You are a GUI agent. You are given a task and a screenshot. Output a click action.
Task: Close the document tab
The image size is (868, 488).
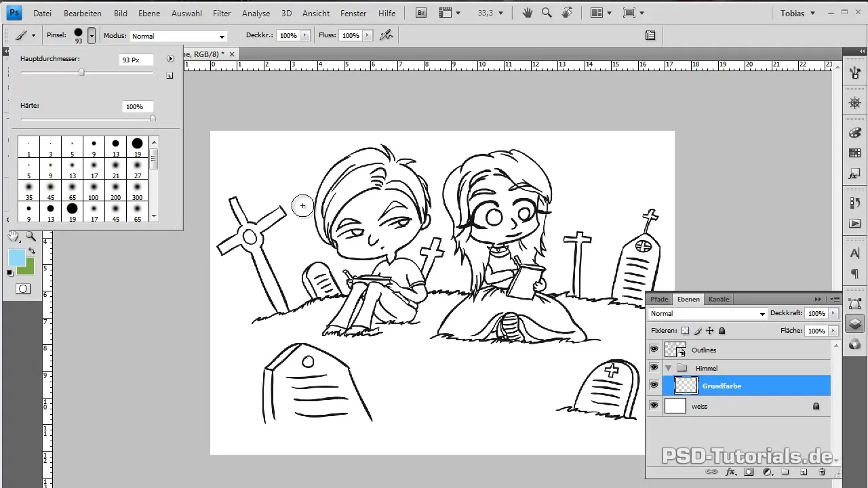232,54
